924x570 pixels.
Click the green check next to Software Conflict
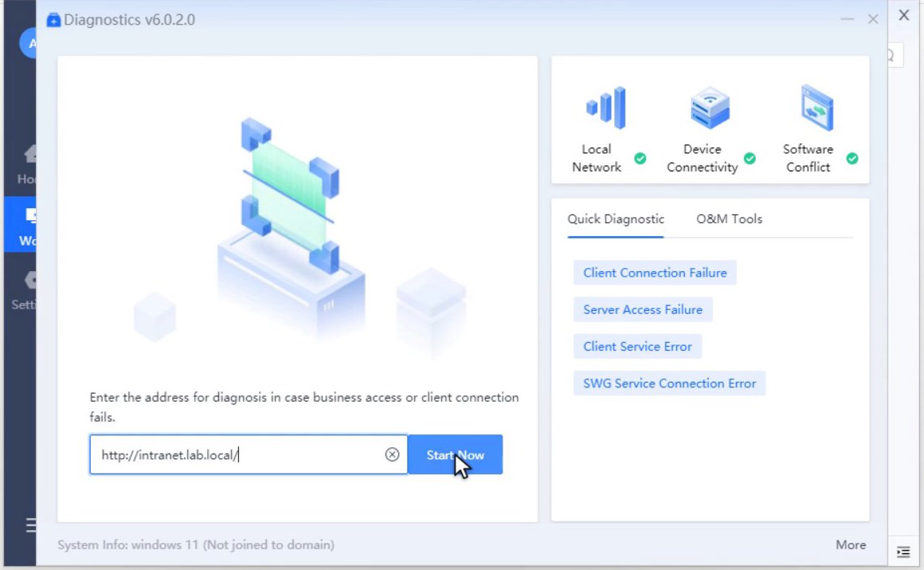[x=852, y=158]
